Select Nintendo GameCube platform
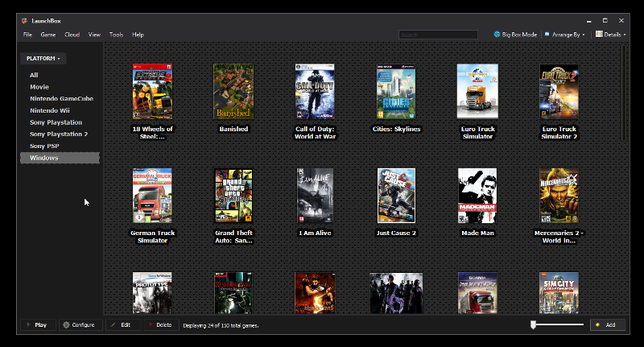This screenshot has height=347, width=644. tap(62, 98)
